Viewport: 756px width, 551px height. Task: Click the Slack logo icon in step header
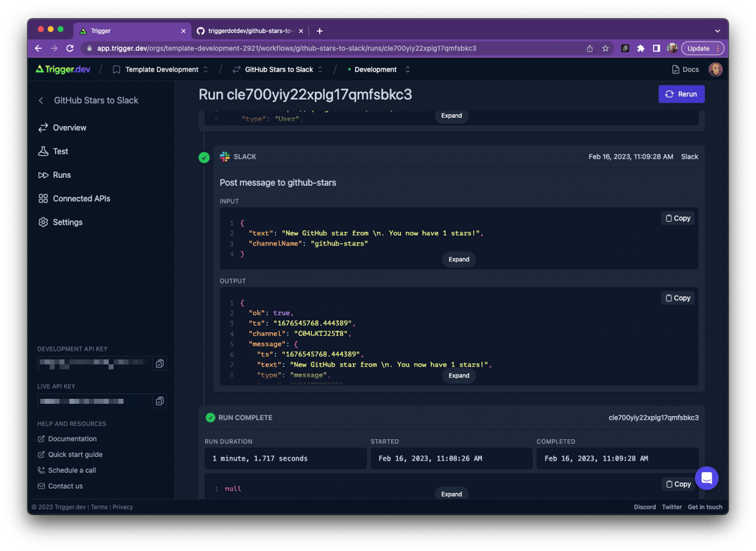tap(225, 156)
